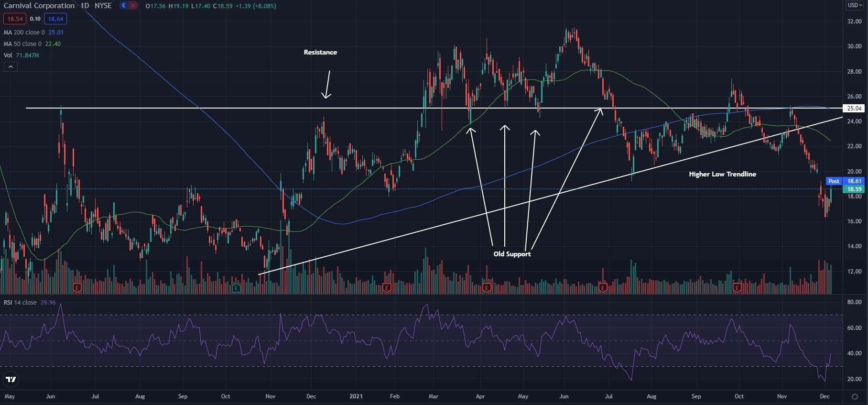The image size is (868, 405).
Task: Click the 60.00 RSI axis label
Action: point(854,328)
